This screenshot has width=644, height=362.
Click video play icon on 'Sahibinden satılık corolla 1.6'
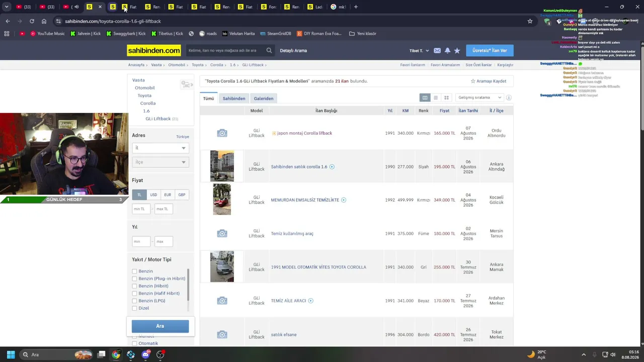[x=332, y=167]
